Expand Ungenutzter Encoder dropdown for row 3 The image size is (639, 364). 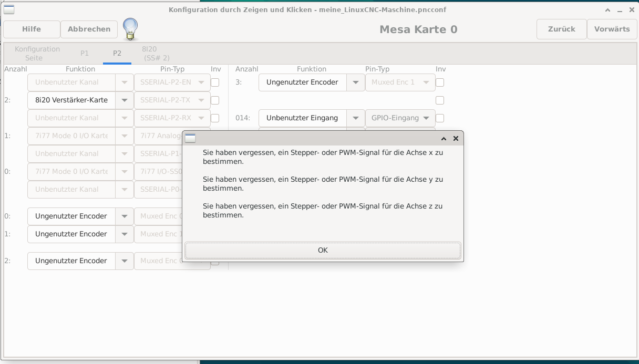point(356,82)
